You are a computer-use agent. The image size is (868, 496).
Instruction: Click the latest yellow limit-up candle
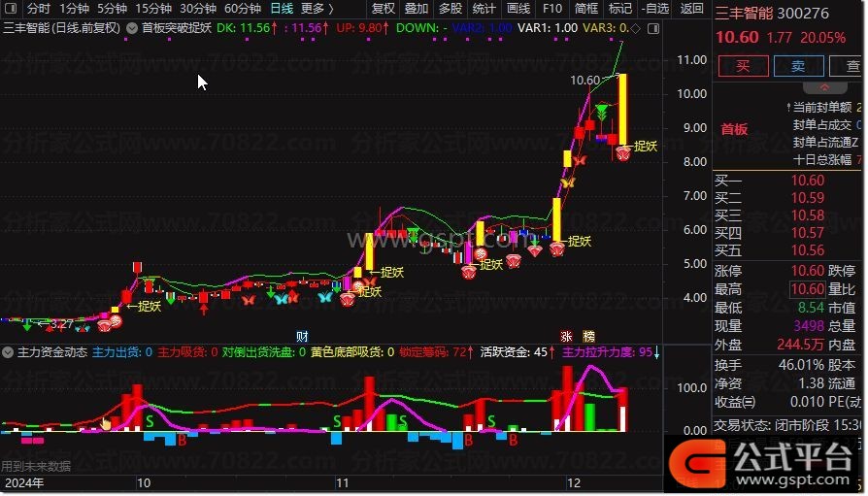point(622,109)
